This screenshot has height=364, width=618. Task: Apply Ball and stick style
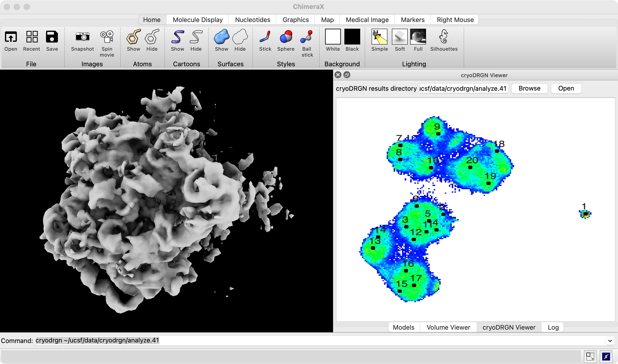(x=307, y=37)
